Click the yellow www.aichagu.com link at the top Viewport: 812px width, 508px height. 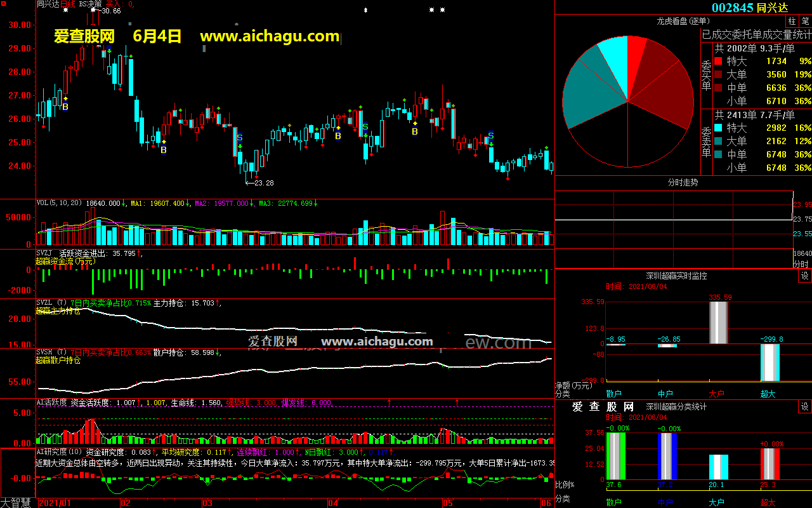pos(270,36)
